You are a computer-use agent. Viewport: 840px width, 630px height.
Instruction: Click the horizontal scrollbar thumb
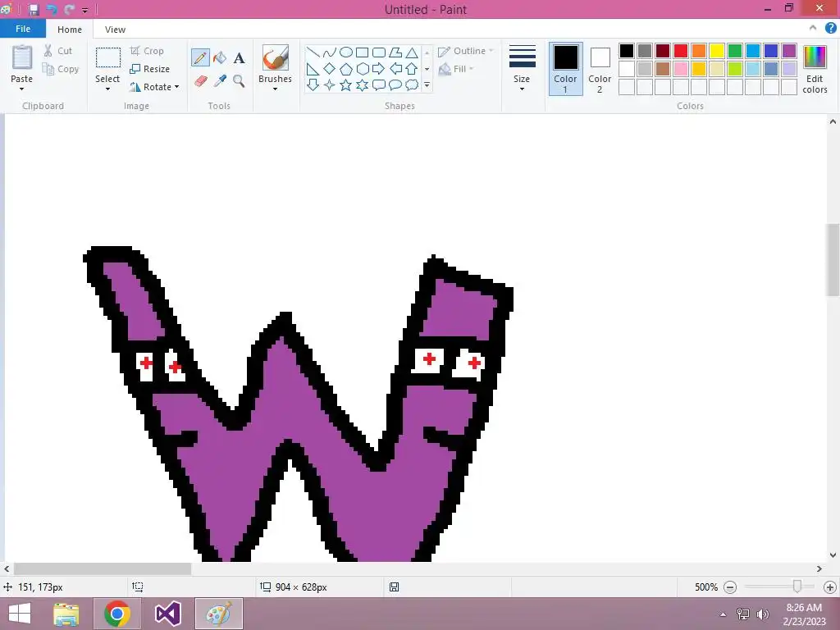pyautogui.click(x=103, y=569)
